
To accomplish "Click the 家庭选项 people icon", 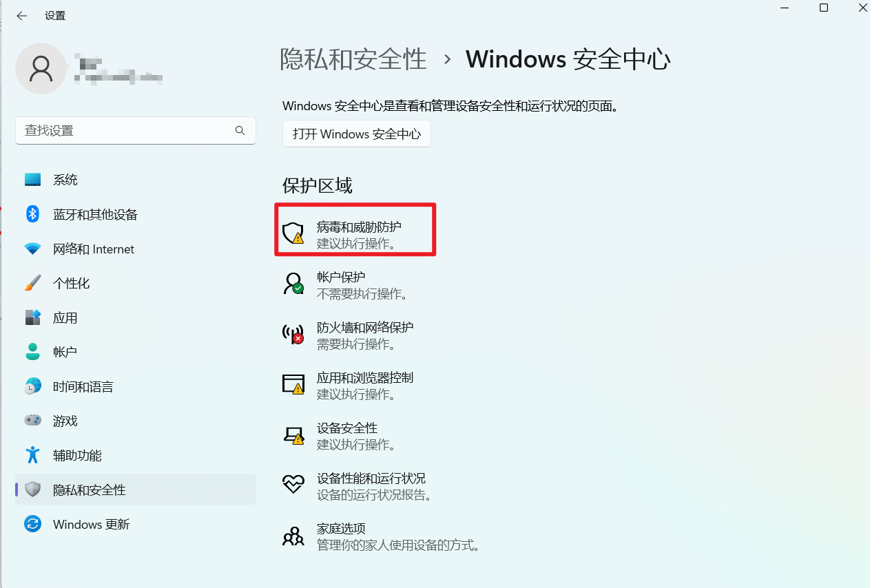I will [x=293, y=536].
